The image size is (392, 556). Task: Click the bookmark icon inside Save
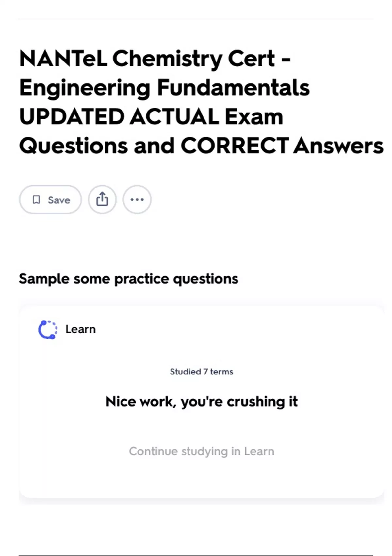point(36,200)
